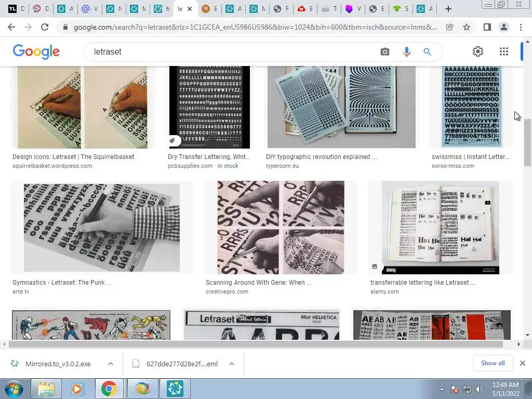Switch to the tab with purple shield icon
Screen dimensions: 532x399
click(x=353, y=9)
